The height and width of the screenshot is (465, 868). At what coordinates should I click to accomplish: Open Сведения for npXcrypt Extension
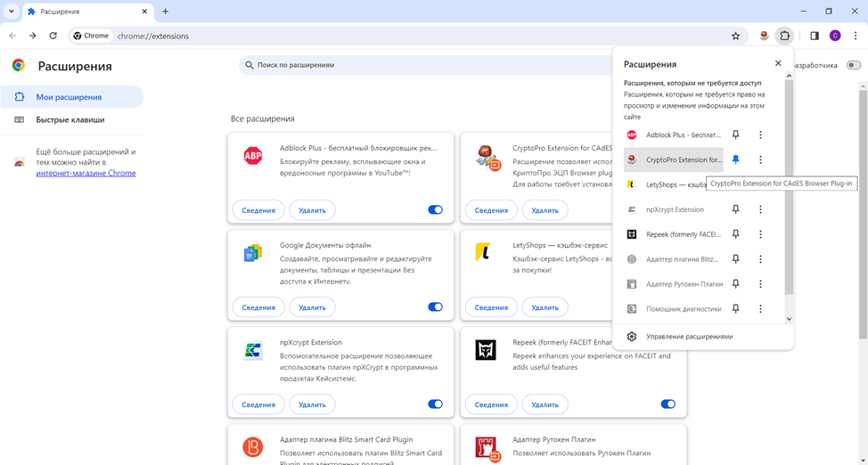click(x=258, y=404)
